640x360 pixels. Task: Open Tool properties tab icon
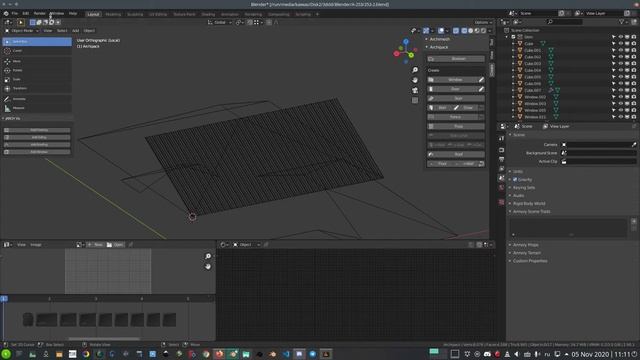501,138
